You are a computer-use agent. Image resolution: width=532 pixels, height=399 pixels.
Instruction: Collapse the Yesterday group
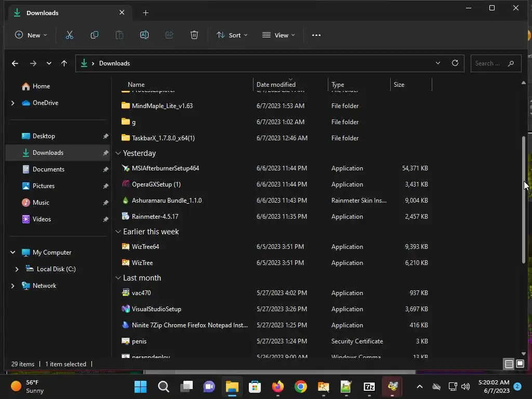coord(118,153)
